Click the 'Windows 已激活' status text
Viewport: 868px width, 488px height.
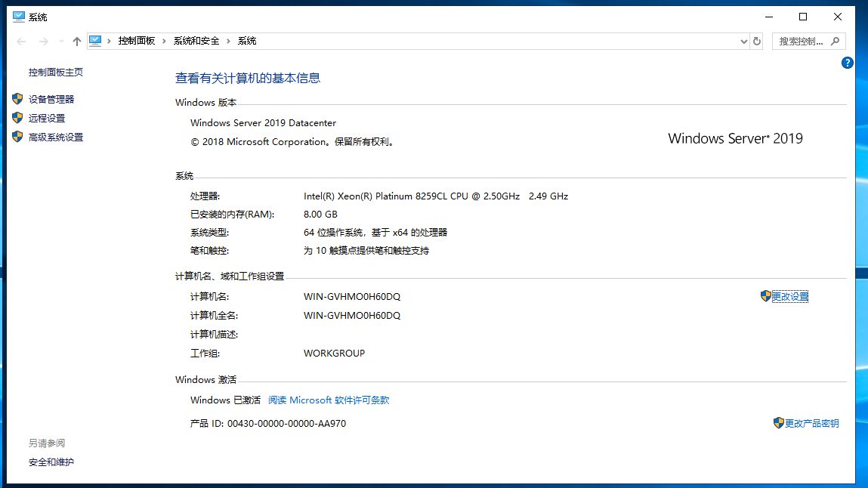pyautogui.click(x=225, y=400)
